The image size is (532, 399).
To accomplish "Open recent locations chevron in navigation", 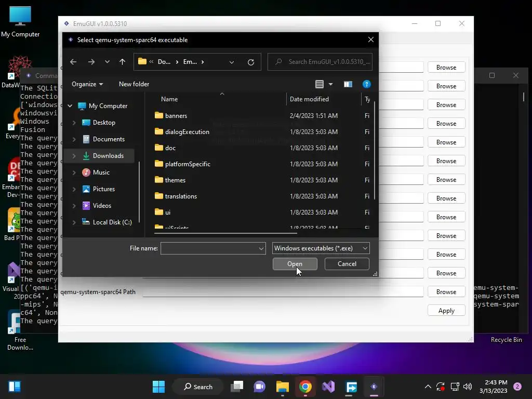I will (x=107, y=62).
